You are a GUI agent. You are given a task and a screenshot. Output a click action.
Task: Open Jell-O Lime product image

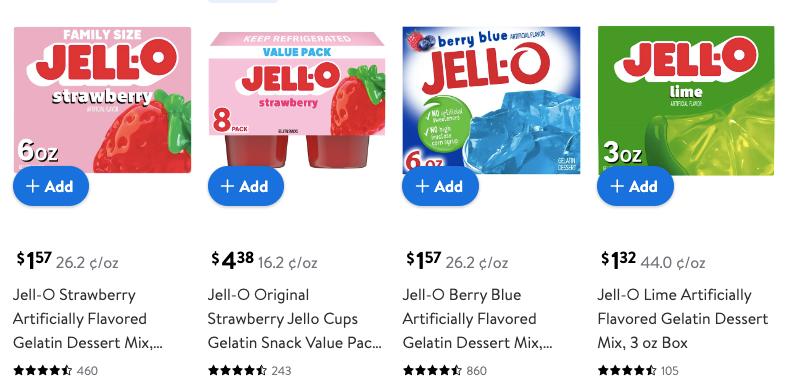click(686, 100)
